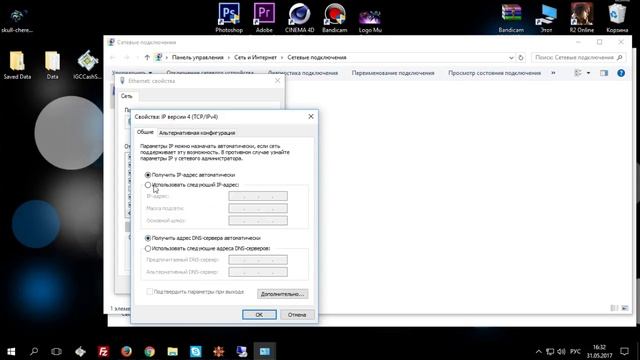The height and width of the screenshot is (360, 640).
Task: Click the Дополнительно... button
Action: (282, 294)
